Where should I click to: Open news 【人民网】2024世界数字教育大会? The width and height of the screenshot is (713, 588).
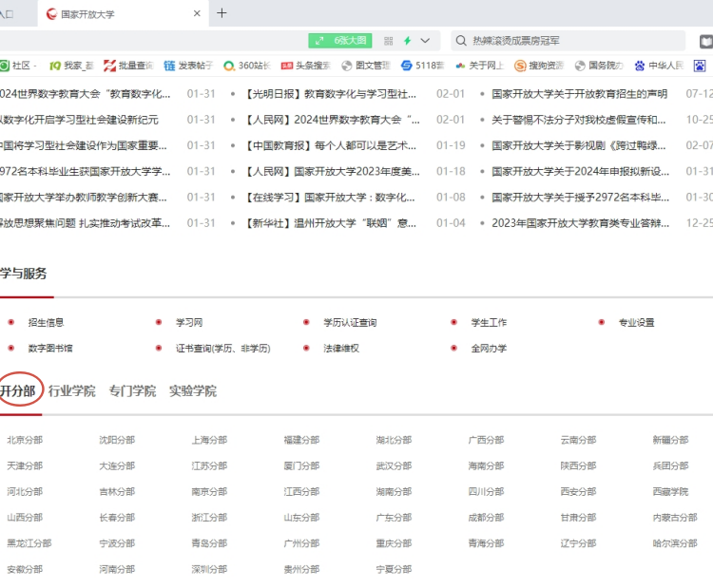click(x=332, y=120)
